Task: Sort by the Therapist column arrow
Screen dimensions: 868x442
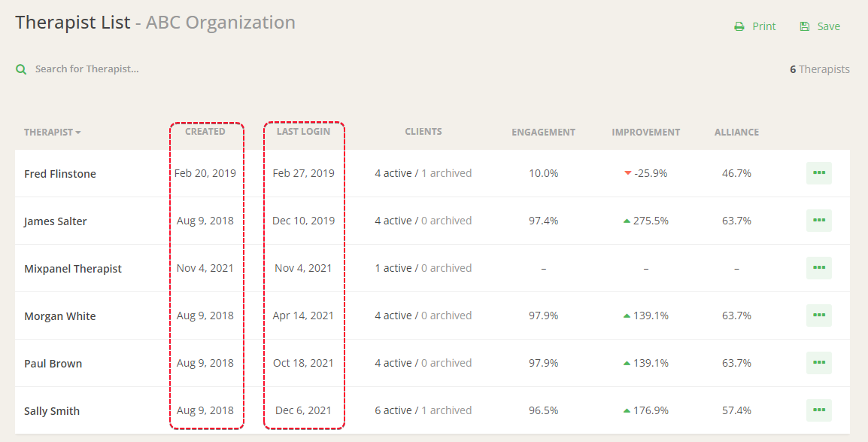Action: click(78, 133)
